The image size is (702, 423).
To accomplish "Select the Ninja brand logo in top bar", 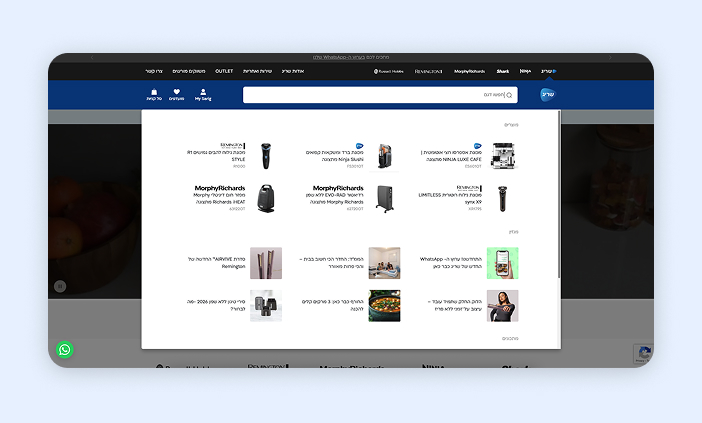I will pos(525,72).
